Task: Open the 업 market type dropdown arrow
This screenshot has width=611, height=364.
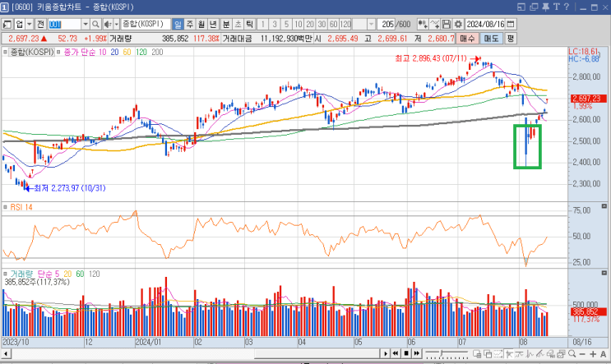Action: click(30, 24)
